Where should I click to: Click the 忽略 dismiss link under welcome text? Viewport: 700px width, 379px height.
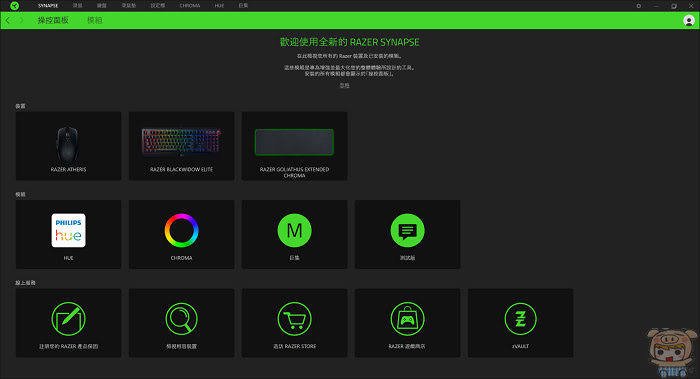coord(344,85)
